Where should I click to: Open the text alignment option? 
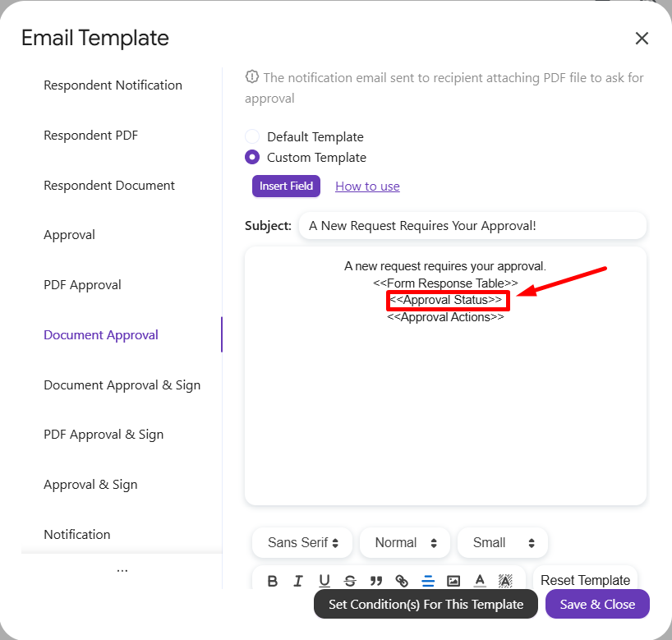point(428,581)
